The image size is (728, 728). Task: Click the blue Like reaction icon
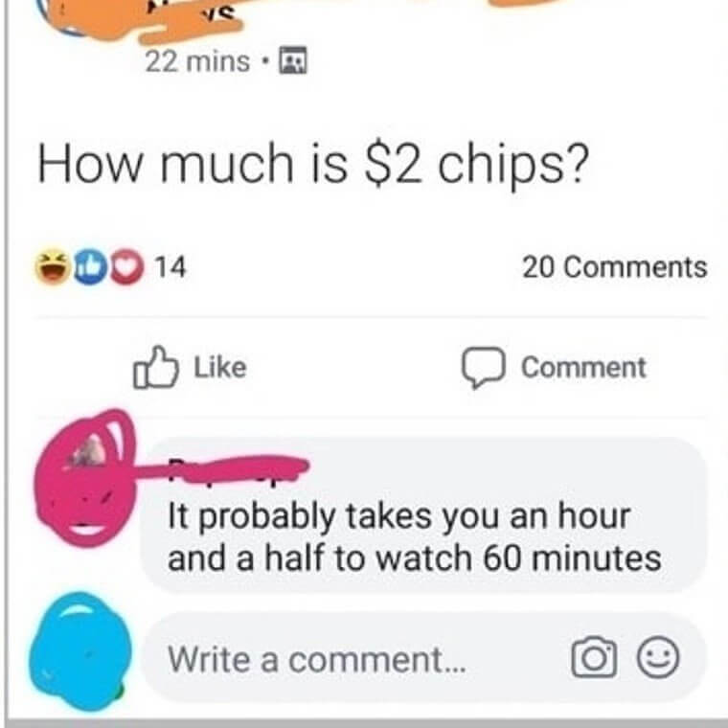coord(91,267)
